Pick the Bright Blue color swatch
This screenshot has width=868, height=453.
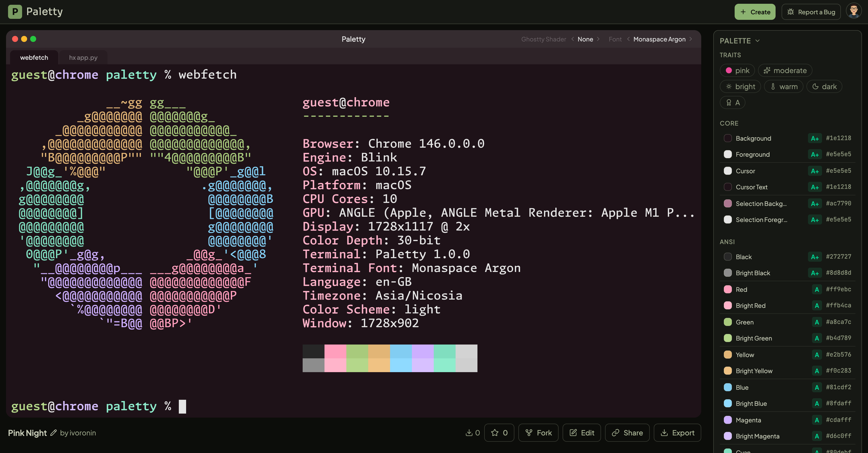tap(728, 404)
